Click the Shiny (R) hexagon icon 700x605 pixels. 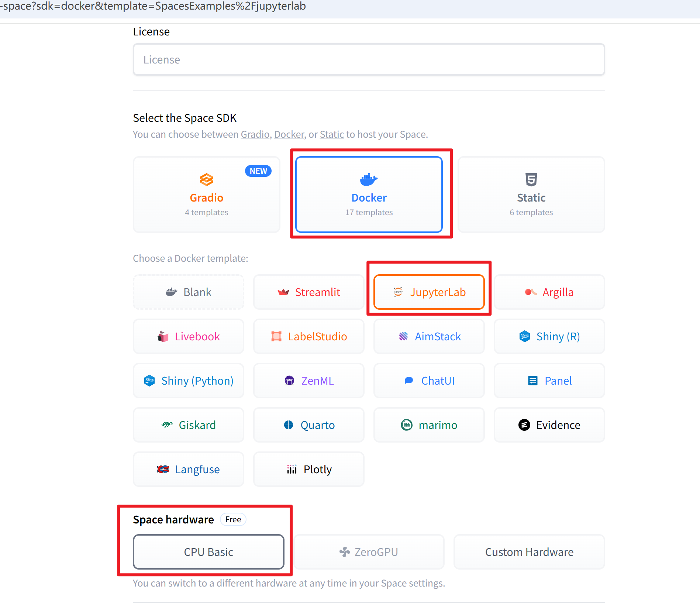click(x=525, y=336)
